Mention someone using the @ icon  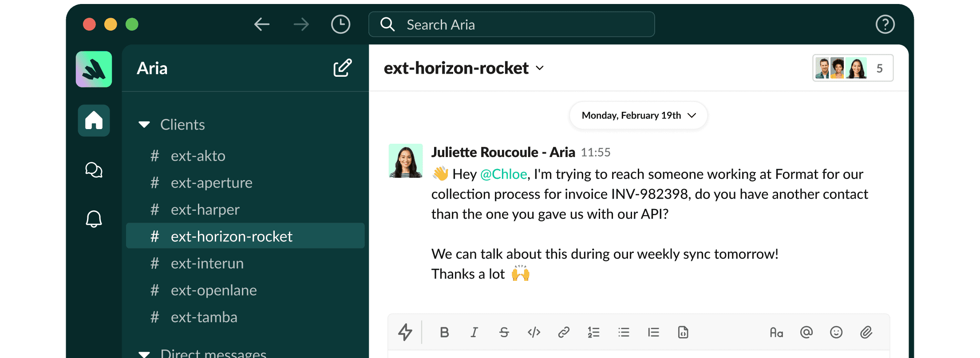pos(806,332)
